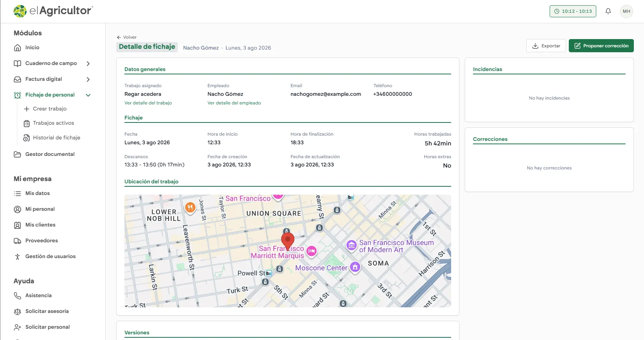
Task: Click the Fichaje de personal clock icon
Action: pyautogui.click(x=17, y=95)
